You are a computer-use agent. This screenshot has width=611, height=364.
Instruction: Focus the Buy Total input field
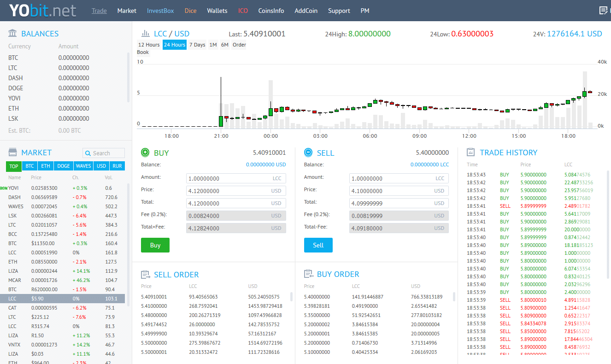[x=236, y=203]
